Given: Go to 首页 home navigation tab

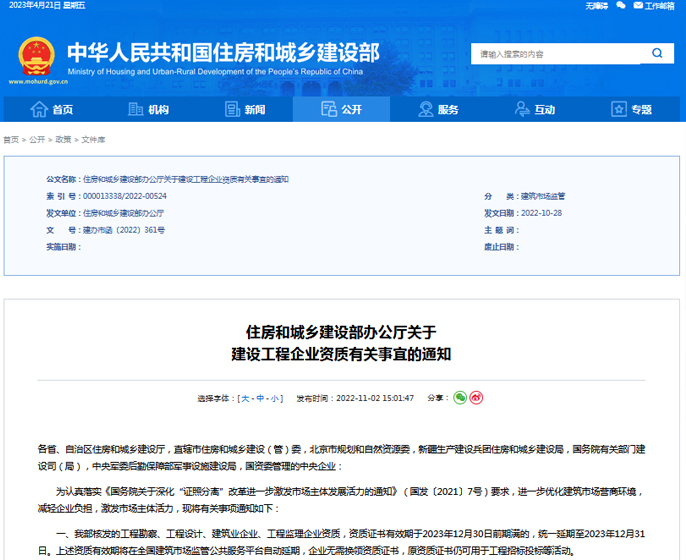Looking at the screenshot, I should point(53,110).
